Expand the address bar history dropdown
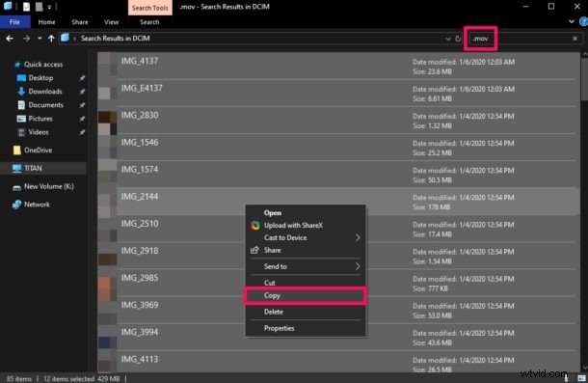Viewport: 588px width, 383px height. coord(448,39)
